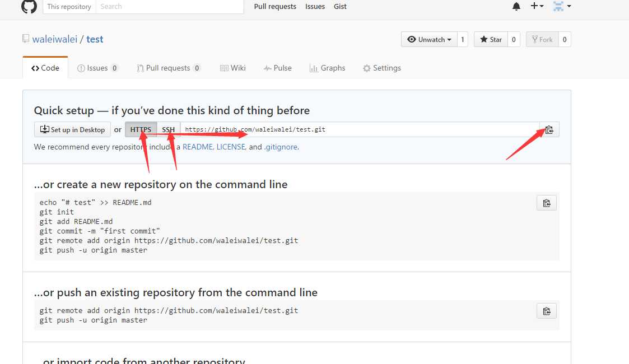Open the README link
This screenshot has height=364, width=629.
[x=198, y=147]
